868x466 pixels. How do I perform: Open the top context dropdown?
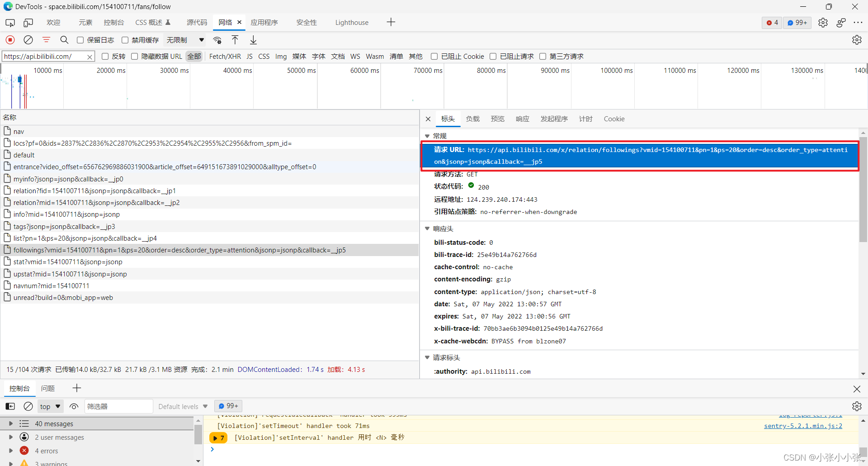(50, 406)
